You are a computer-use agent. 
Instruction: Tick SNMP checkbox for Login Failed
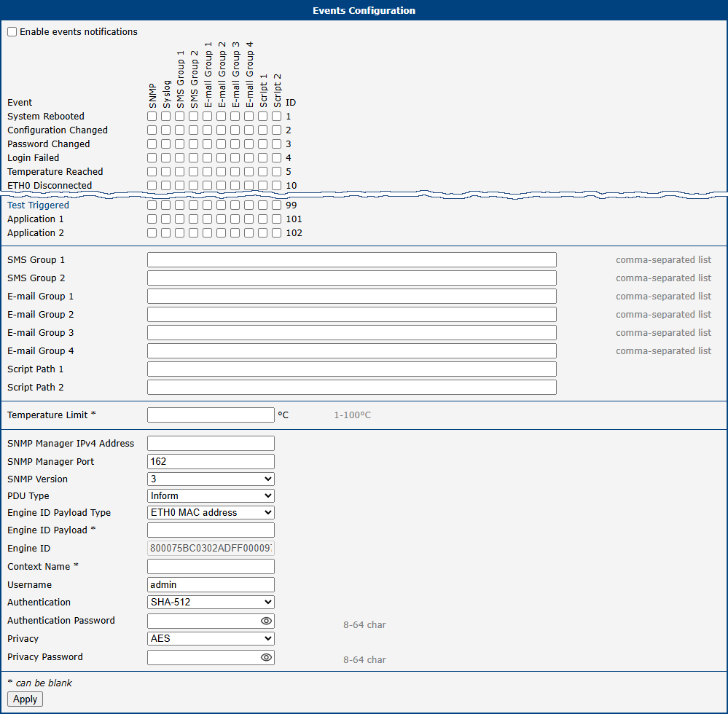[x=152, y=158]
